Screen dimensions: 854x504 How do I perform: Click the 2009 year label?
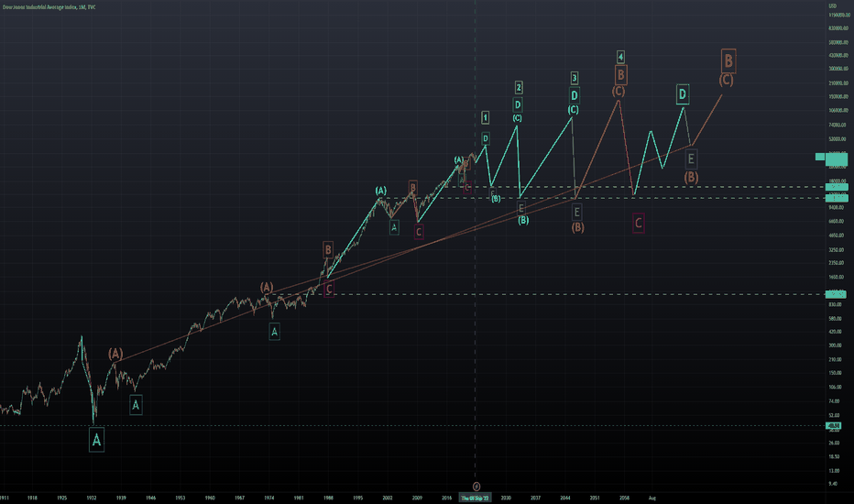[x=417, y=498]
